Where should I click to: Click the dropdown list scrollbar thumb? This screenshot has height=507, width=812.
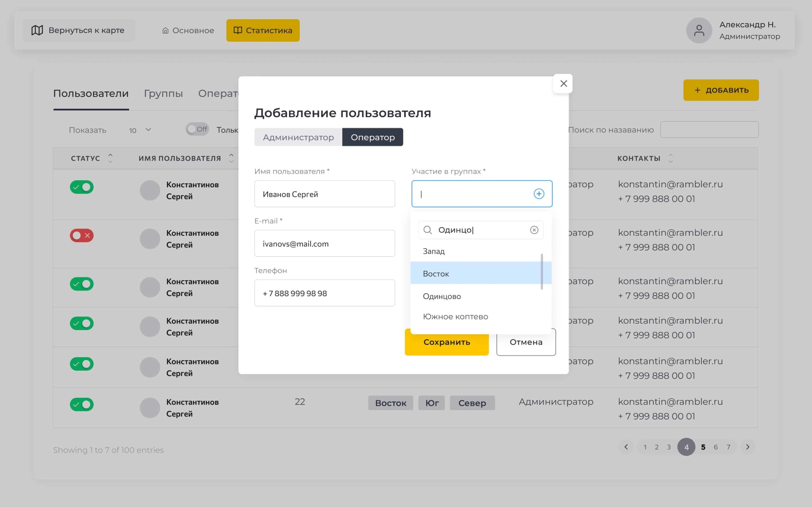pyautogui.click(x=541, y=272)
